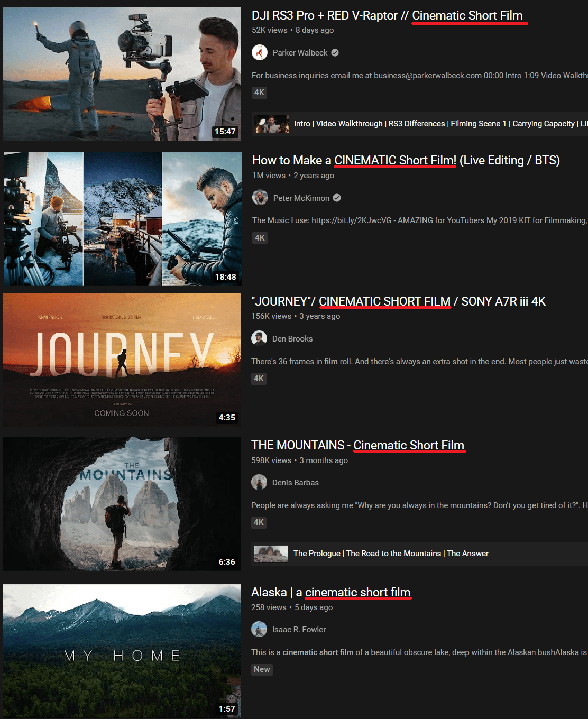Click the '1M views • 2 years ago' text
This screenshot has width=588, height=719.
pyautogui.click(x=293, y=176)
